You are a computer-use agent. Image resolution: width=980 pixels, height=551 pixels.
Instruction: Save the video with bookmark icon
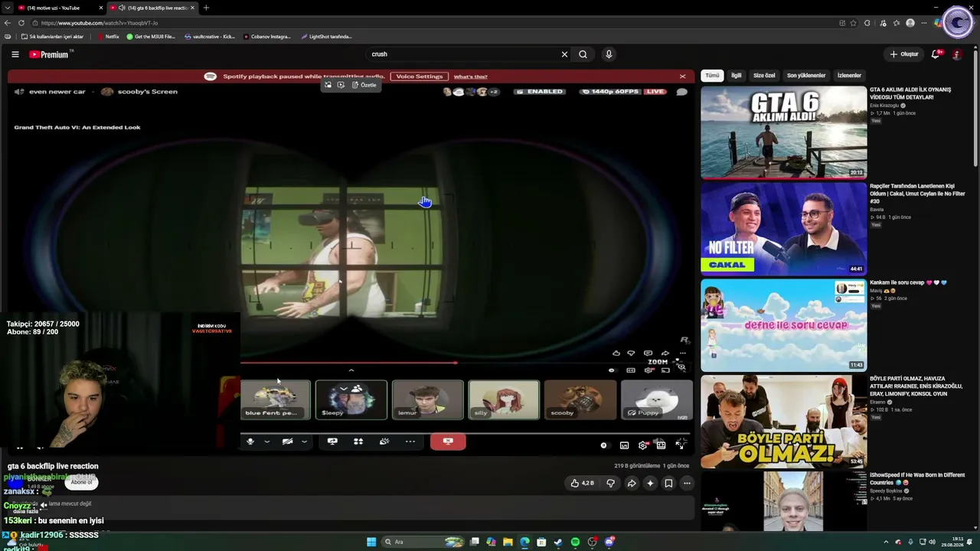668,484
